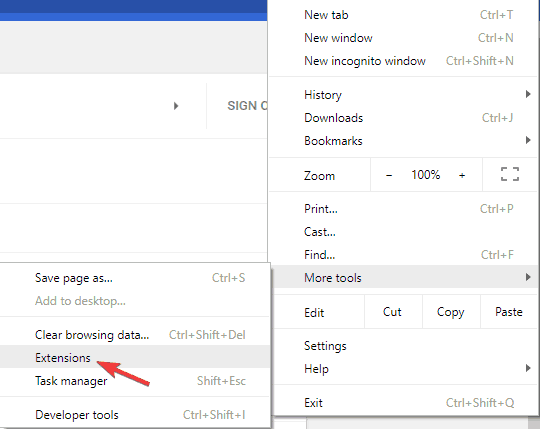Screen dimensions: 540x429
Task: Open Extensions from More tools
Action: pos(134,358)
